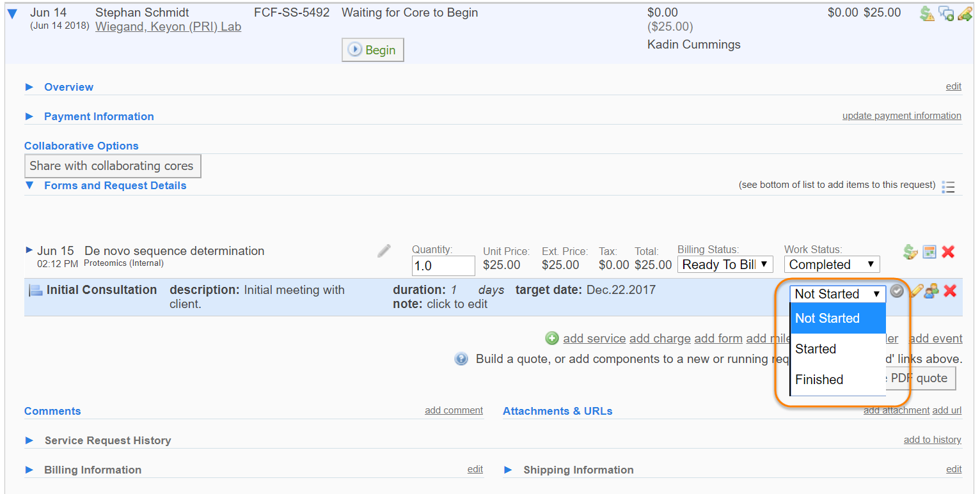The height and width of the screenshot is (494, 980).
Task: Collapse the Jun 14 request row triangle
Action: coord(12,14)
